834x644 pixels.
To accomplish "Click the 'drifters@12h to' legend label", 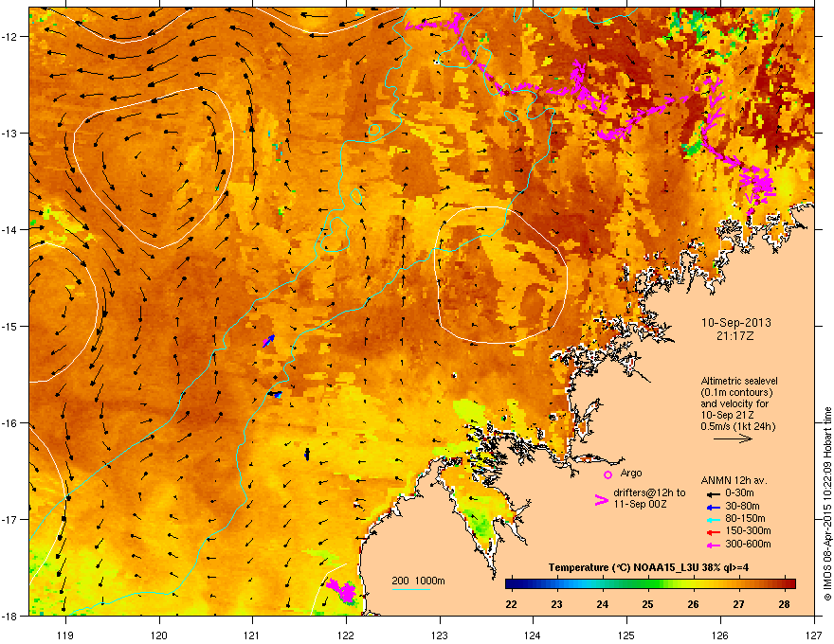I will click(649, 493).
